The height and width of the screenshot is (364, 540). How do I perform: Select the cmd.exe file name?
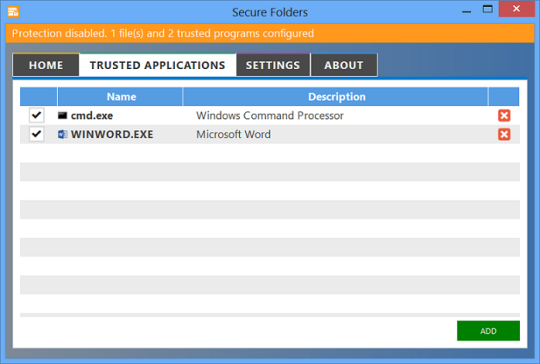point(92,116)
